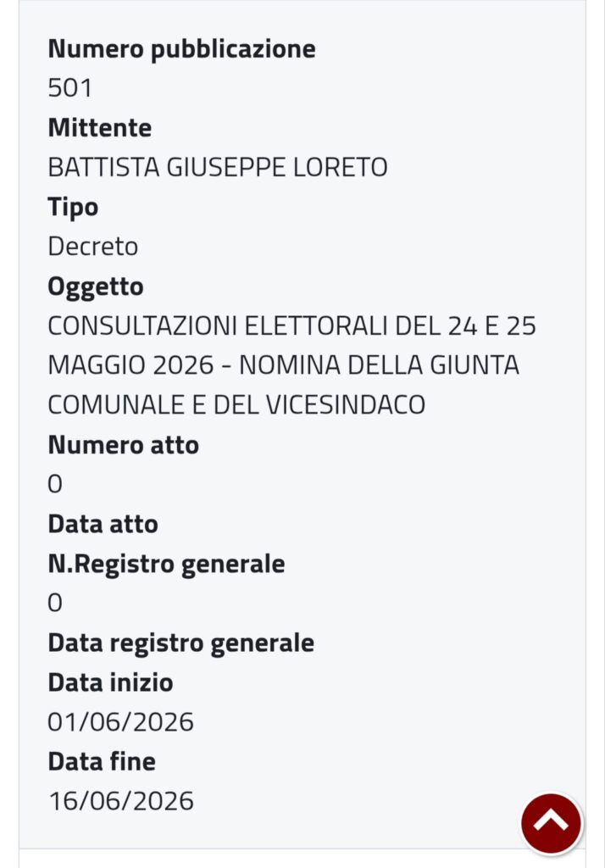Click the sender name BATTISTA GIUSEPPE LORETO
Viewport: 605px width, 868px height.
pos(218,167)
